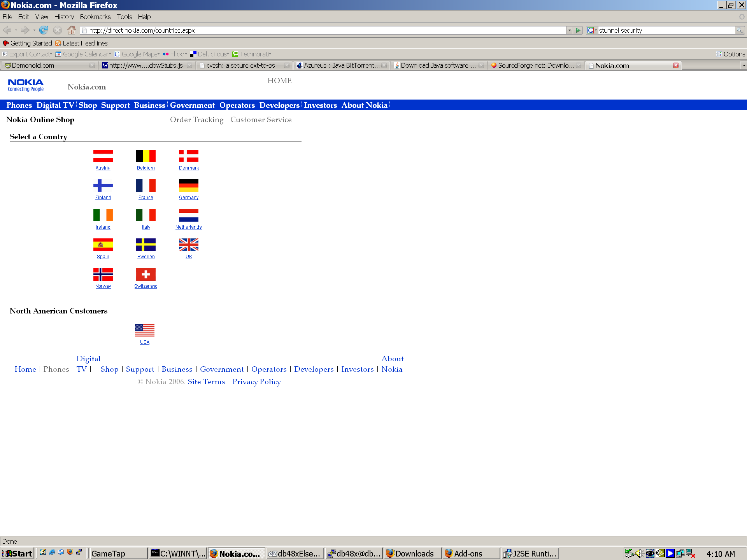Open the search engine selector dropdown
747x560 pixels.
click(x=592, y=30)
